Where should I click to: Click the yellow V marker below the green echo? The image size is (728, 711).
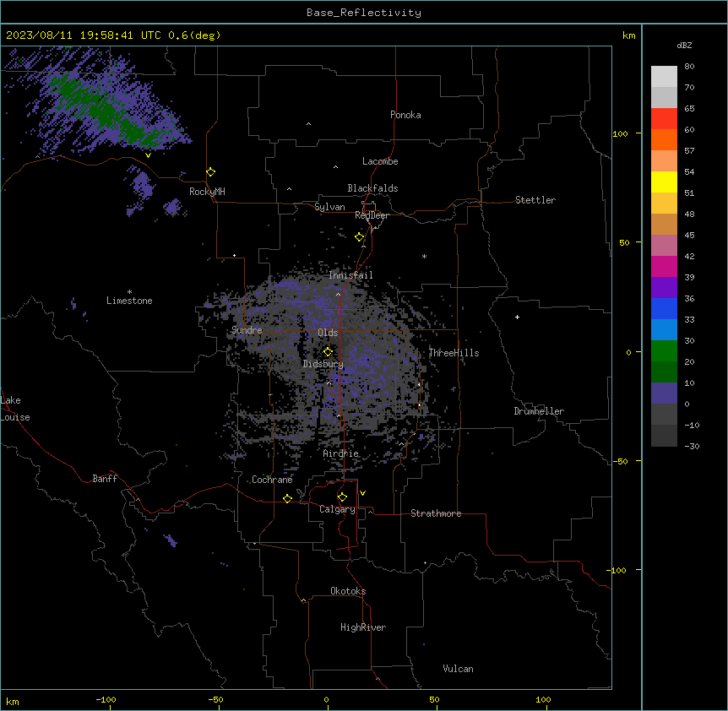tap(148, 155)
